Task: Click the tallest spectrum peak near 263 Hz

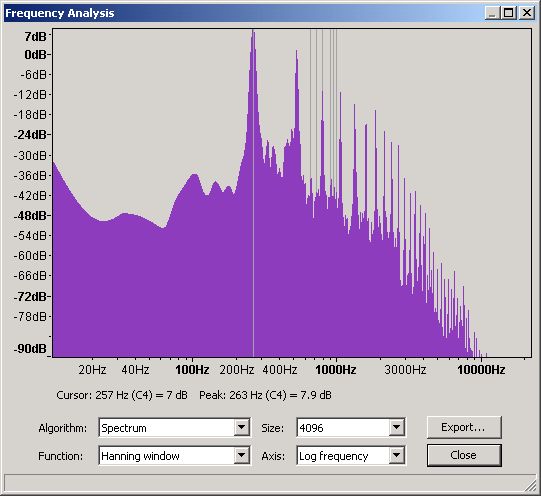Action: pyautogui.click(x=253, y=34)
